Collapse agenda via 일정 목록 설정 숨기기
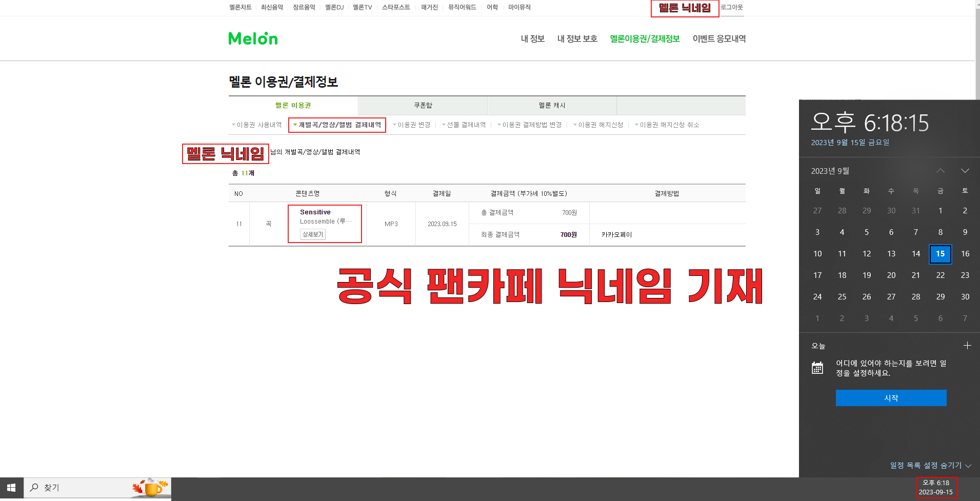The width and height of the screenshot is (980, 501). [x=930, y=466]
